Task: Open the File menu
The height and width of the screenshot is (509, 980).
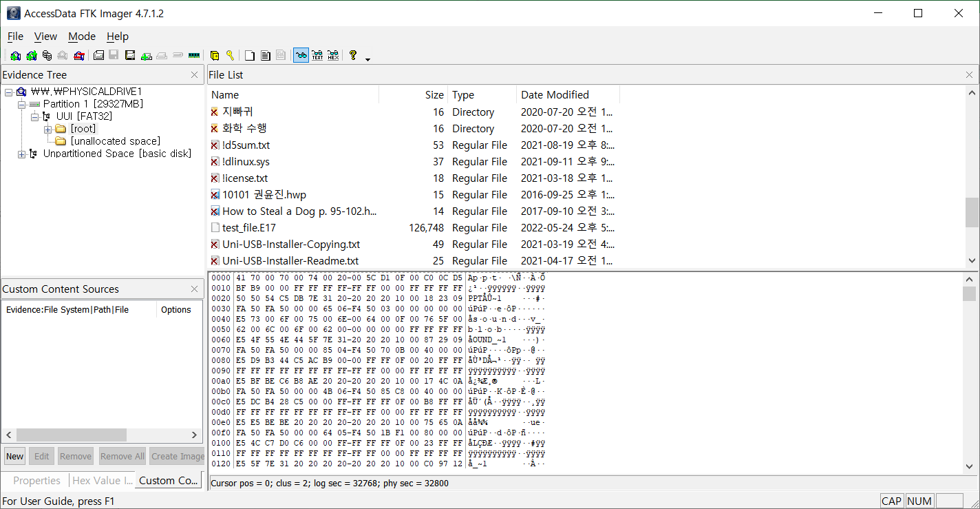Action: point(15,37)
